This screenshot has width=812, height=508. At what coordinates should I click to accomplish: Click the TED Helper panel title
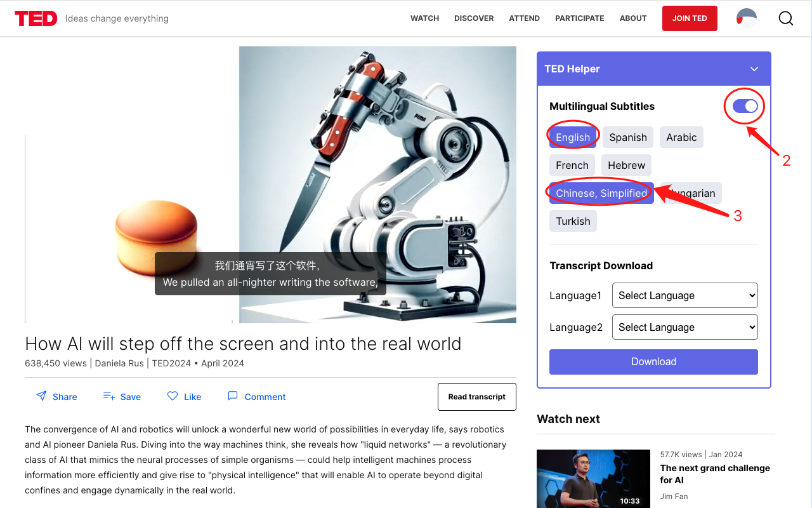click(572, 69)
